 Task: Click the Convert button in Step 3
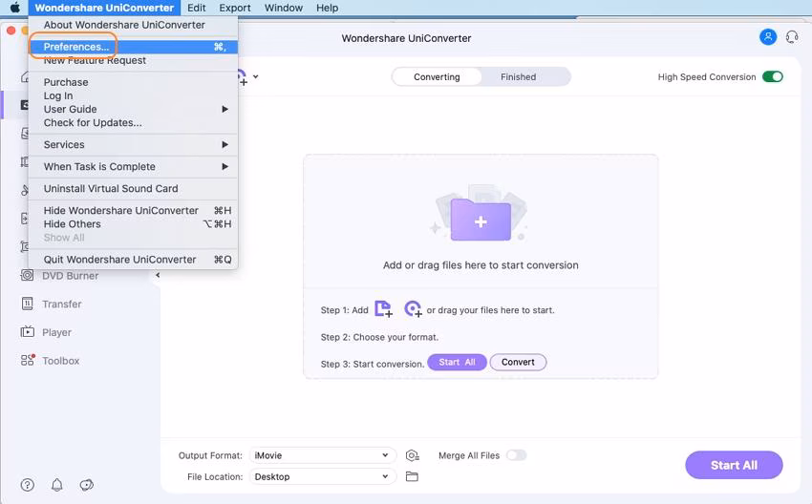tap(518, 362)
